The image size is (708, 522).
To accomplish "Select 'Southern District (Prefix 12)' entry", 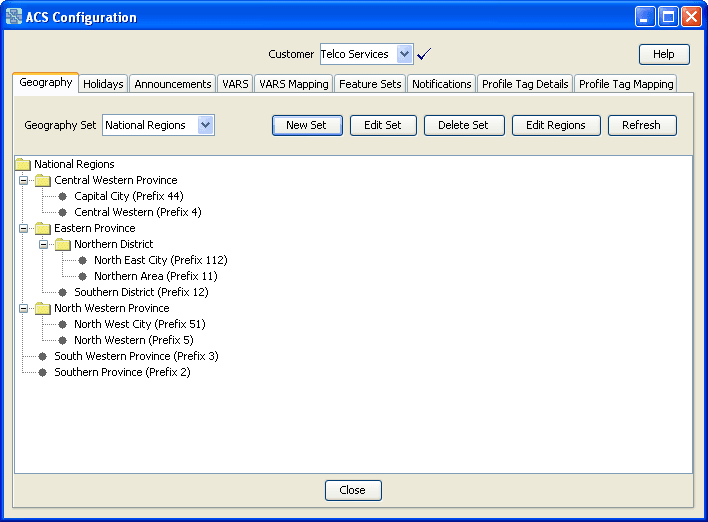I will tap(141, 293).
